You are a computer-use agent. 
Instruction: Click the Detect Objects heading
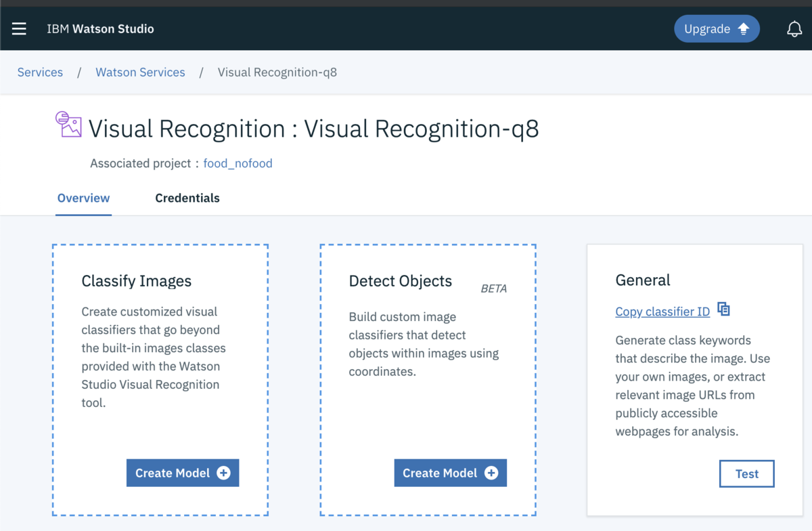(401, 281)
